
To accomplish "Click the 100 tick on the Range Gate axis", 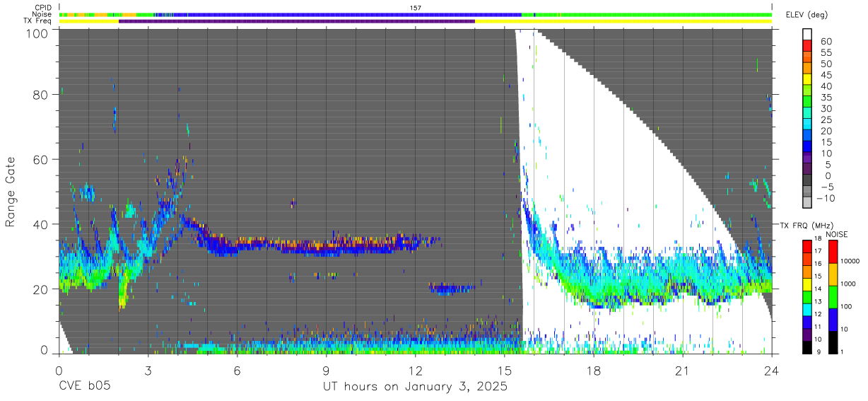I will click(39, 33).
